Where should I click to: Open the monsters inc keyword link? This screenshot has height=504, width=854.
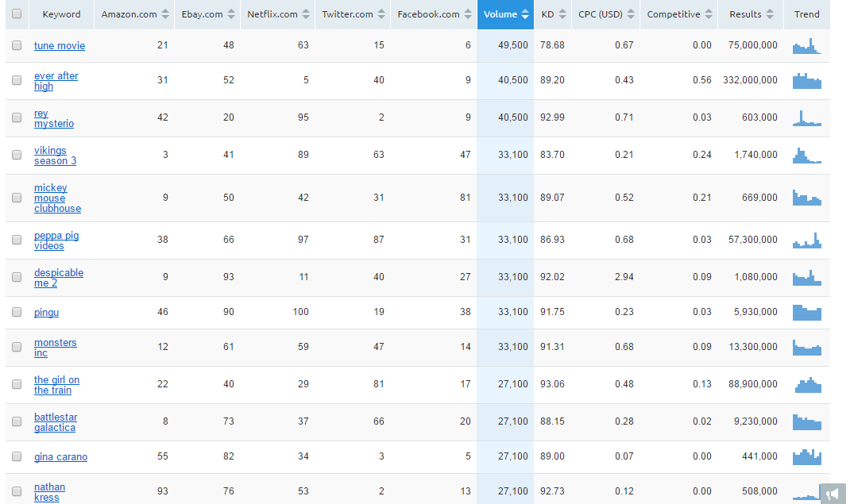pos(55,348)
